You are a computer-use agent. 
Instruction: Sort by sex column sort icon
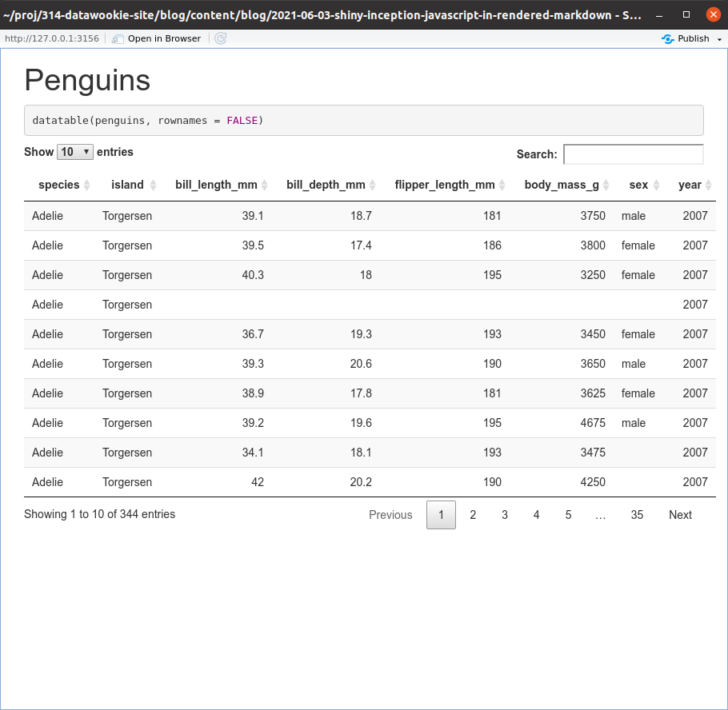656,185
